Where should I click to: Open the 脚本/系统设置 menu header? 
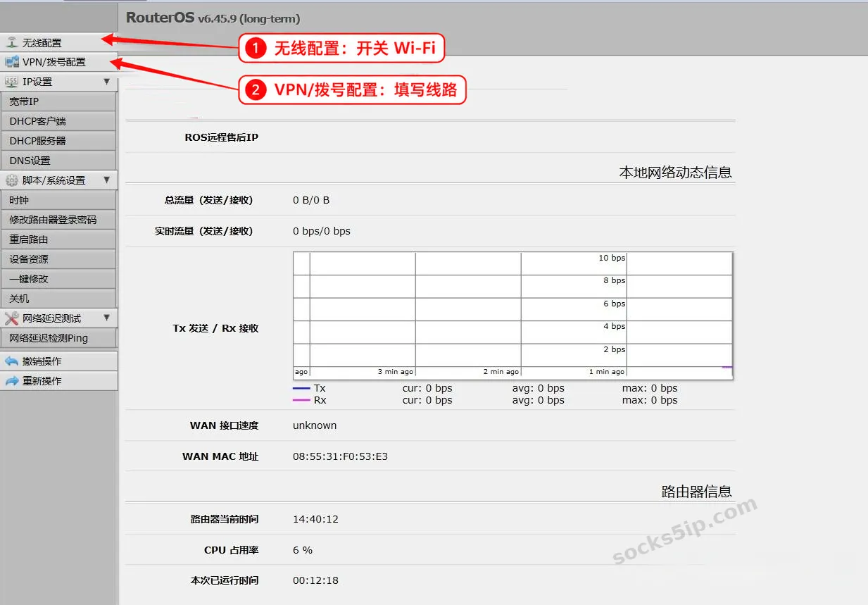tap(58, 180)
